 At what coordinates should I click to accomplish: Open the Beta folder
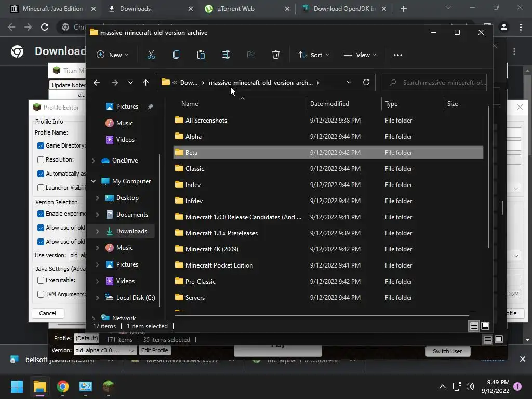point(328,152)
